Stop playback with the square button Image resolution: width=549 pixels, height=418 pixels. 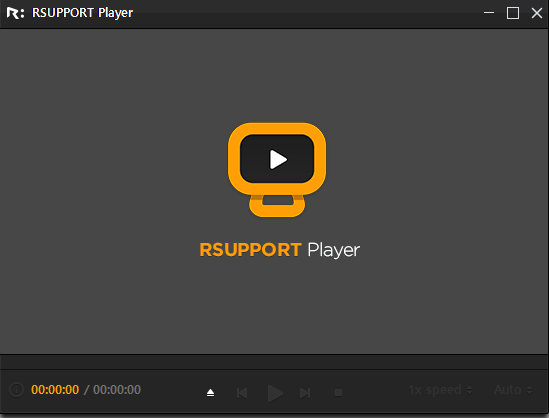[338, 393]
